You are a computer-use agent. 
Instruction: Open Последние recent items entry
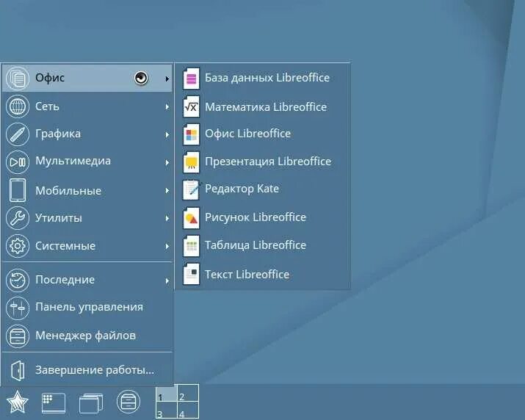pyautogui.click(x=87, y=280)
